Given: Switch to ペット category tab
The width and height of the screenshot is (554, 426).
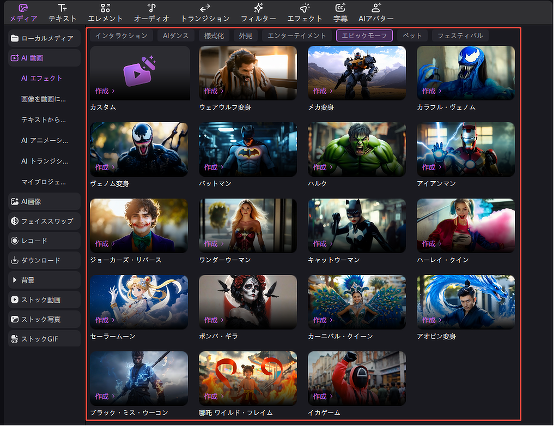Looking at the screenshot, I should point(412,36).
